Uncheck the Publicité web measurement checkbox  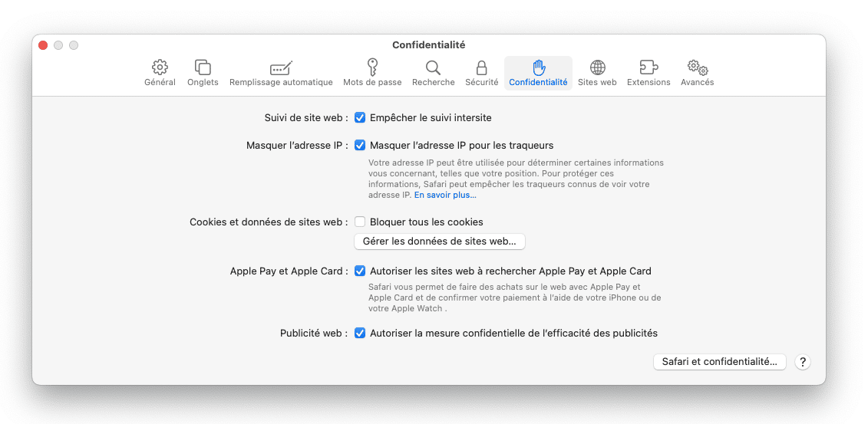(360, 334)
